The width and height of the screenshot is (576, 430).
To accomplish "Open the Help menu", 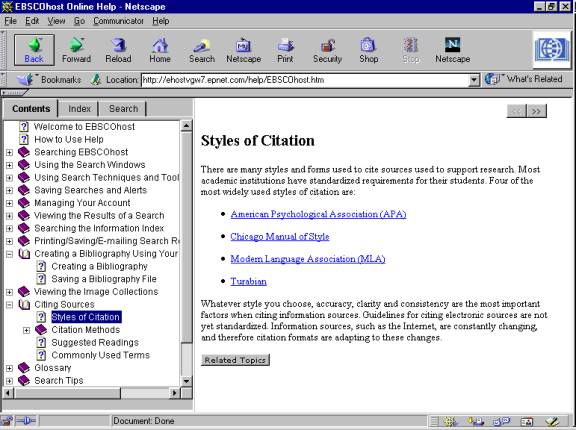I will tap(161, 21).
